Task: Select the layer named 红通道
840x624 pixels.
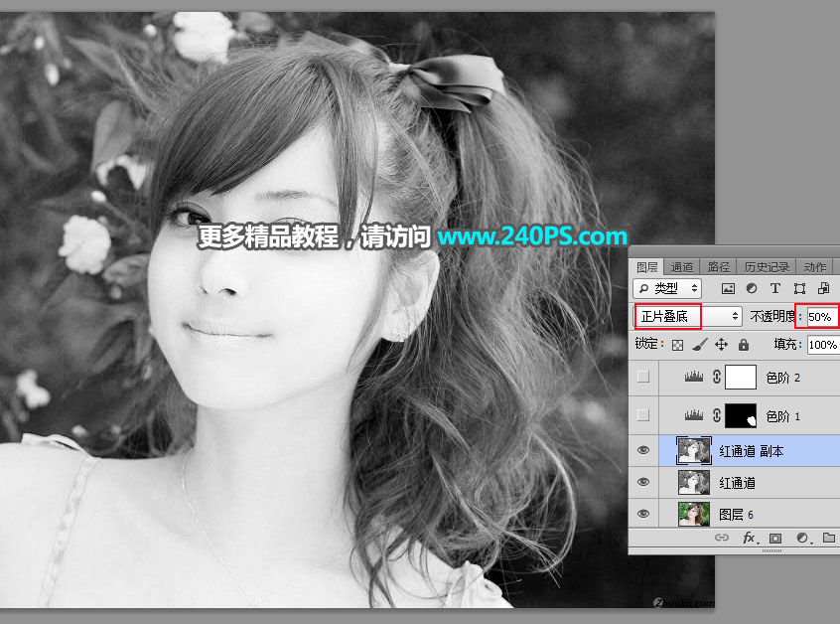Action: 737,483
